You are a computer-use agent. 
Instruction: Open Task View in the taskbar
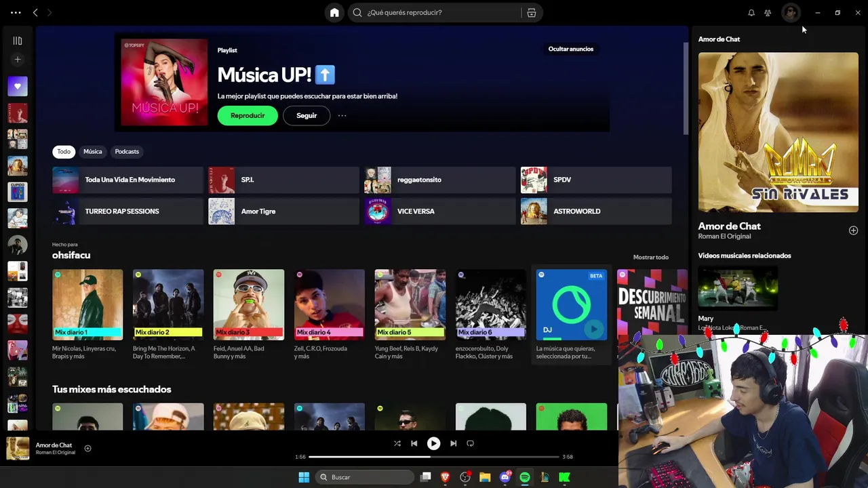click(426, 477)
